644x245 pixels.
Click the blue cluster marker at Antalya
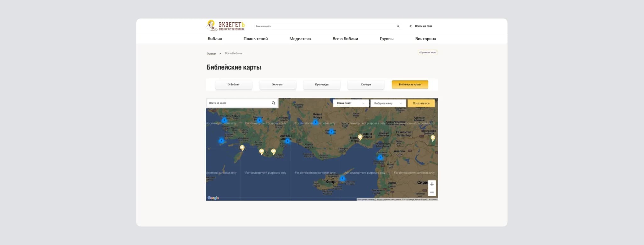click(x=287, y=141)
